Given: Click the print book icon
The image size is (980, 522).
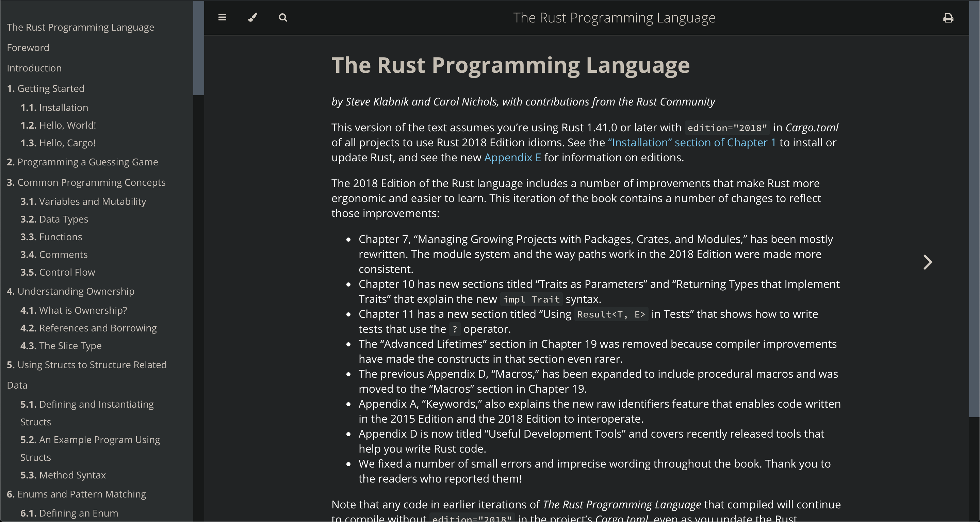Looking at the screenshot, I should coord(948,18).
